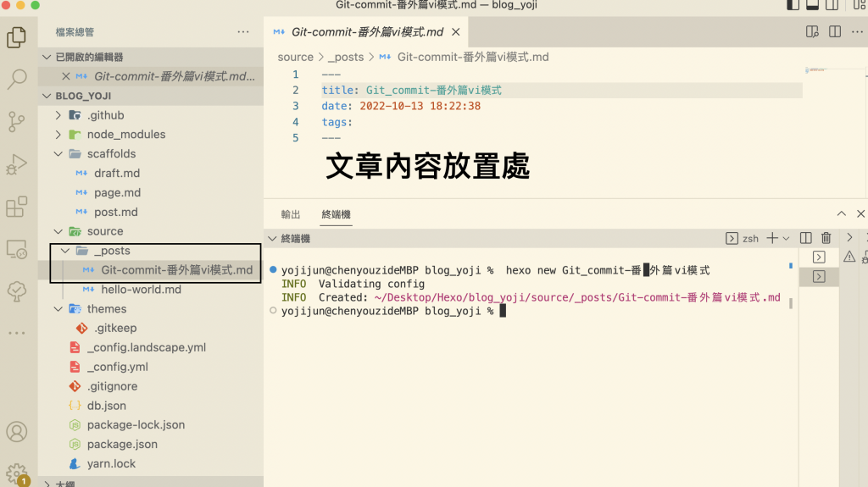Screen dimensions: 868x487
Task: Open editor more actions ellipsis
Action: click(x=857, y=32)
